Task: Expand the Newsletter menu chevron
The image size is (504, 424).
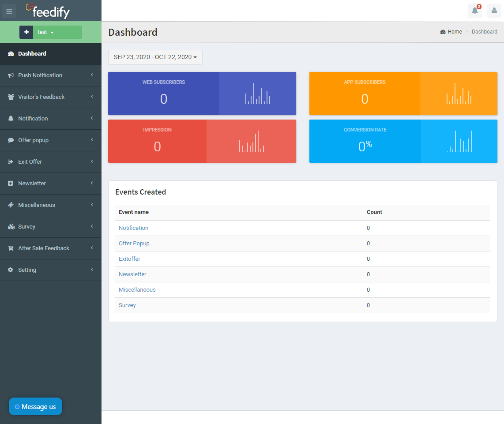Action: 92,183
